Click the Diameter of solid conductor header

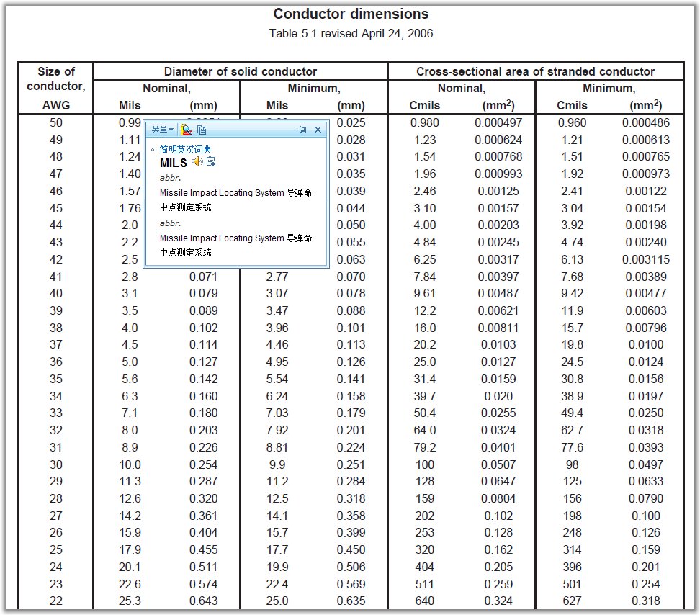(x=241, y=71)
